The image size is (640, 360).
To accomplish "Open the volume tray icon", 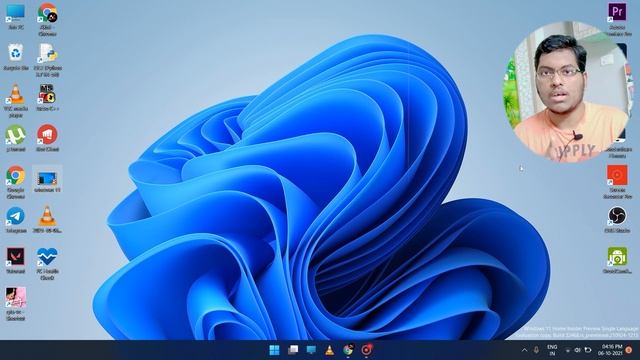I will pos(578,350).
